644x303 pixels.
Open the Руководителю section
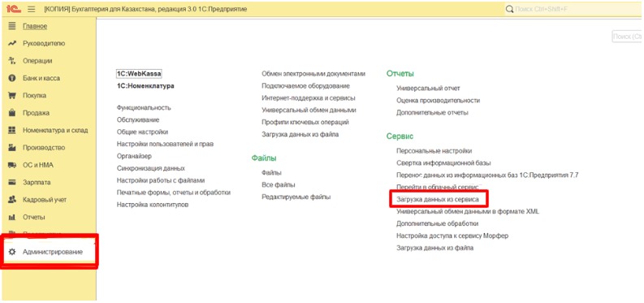[x=44, y=43]
